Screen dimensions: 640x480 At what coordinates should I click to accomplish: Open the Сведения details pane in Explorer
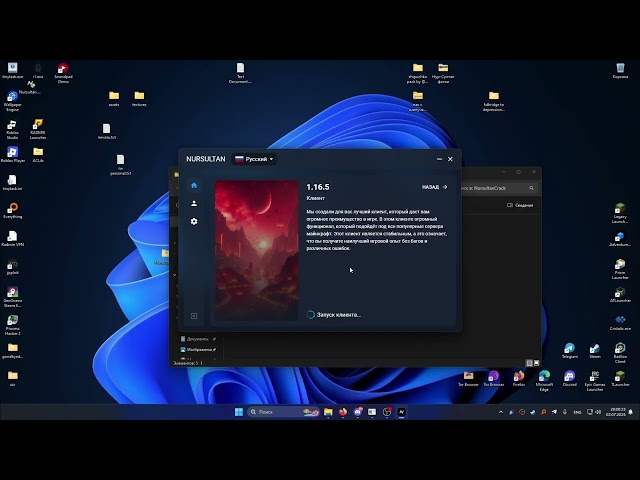pyautogui.click(x=520, y=205)
